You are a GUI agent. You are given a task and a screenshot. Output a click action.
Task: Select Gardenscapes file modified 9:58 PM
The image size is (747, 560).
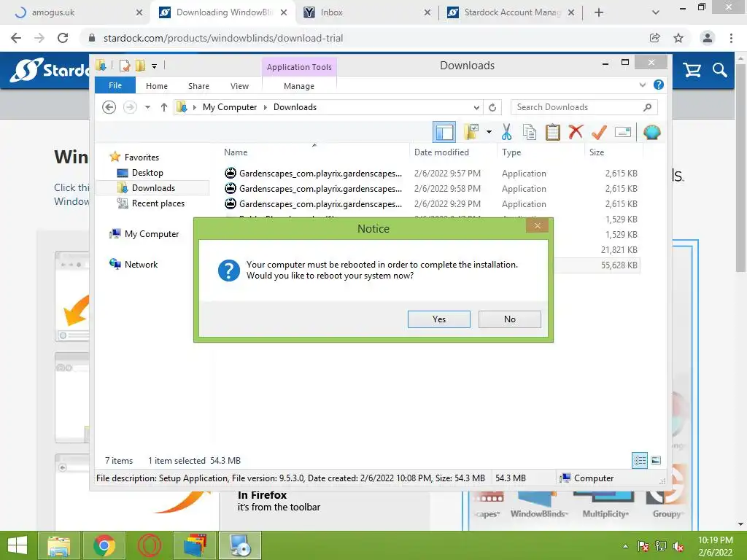431,189
